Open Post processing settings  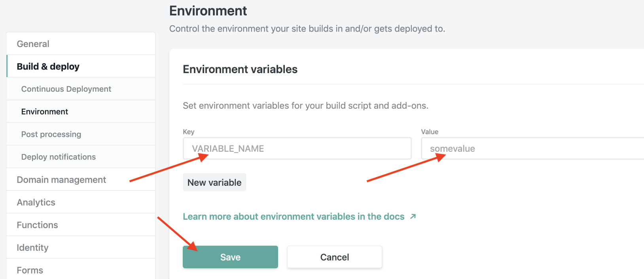[51, 134]
